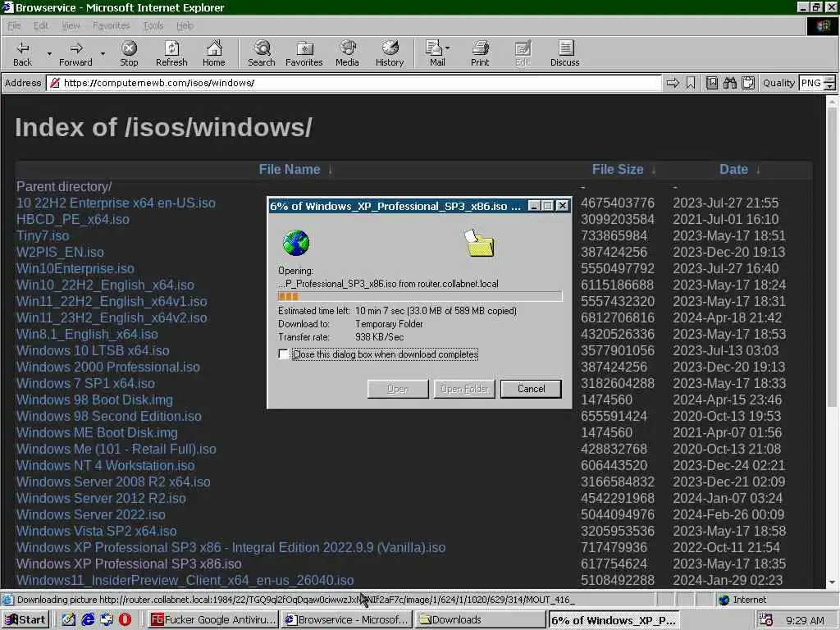The width and height of the screenshot is (840, 630).
Task: Click the Show Desktop quick launch icon
Action: (x=69, y=620)
